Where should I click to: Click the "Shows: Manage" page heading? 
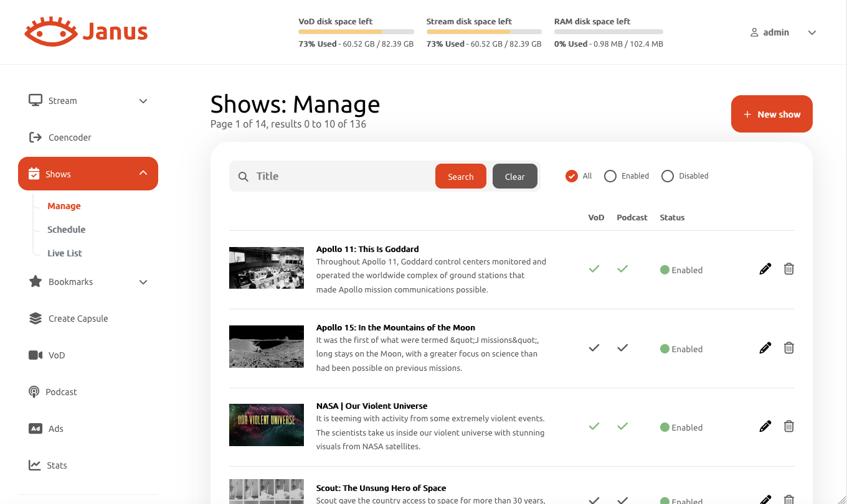[x=295, y=104]
